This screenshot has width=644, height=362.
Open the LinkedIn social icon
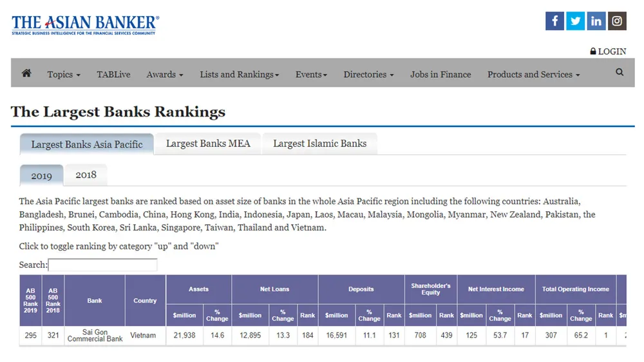pyautogui.click(x=596, y=21)
